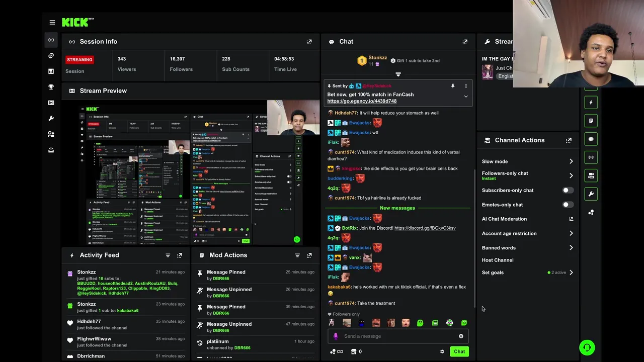The width and height of the screenshot is (644, 362).
Task: Toggle Subscribers-only chat switch
Action: click(568, 191)
